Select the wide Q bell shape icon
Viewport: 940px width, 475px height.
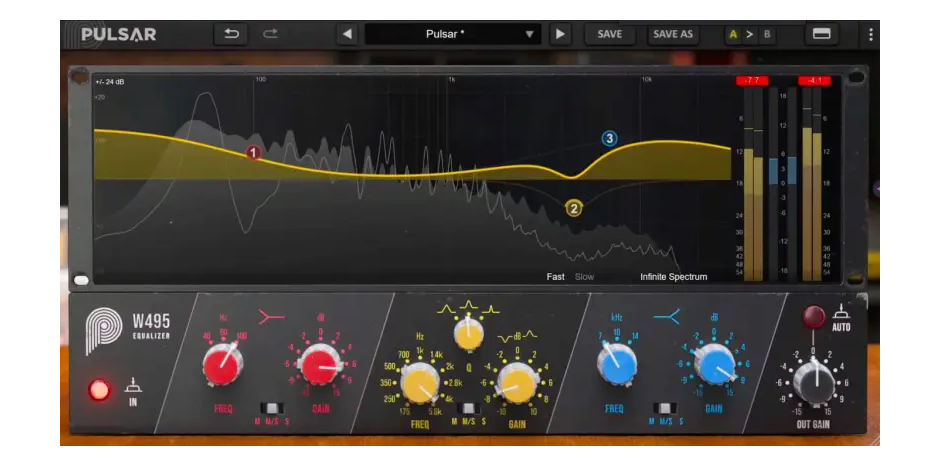point(447,309)
